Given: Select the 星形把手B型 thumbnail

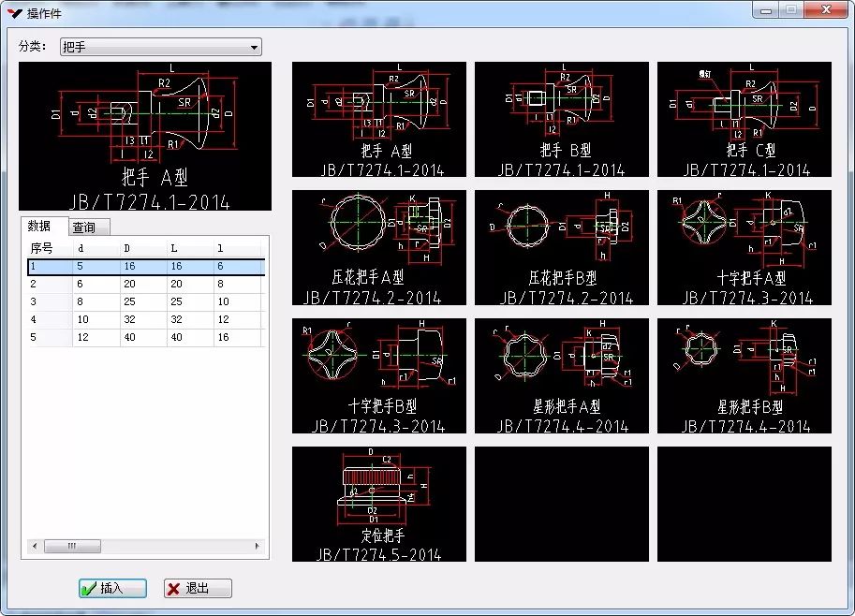Looking at the screenshot, I should 744,375.
